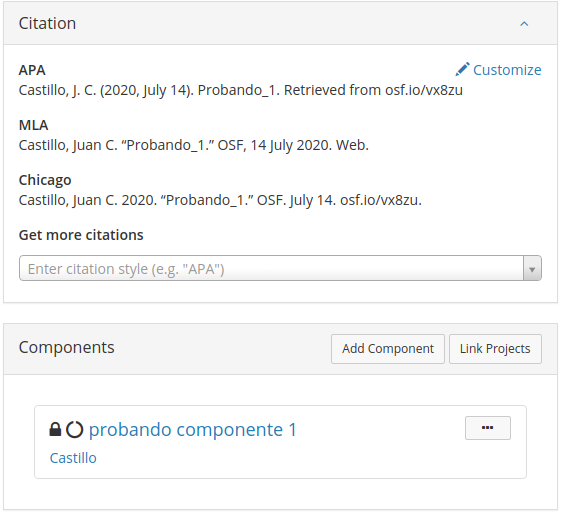Focus the Enter citation style field
The height and width of the screenshot is (512, 561).
[272, 268]
